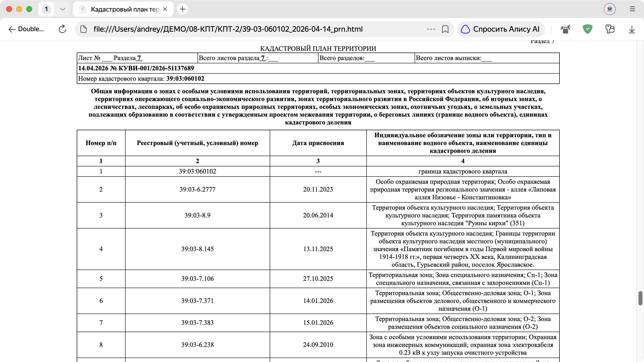The image size is (644, 362).
Task: Open the three-dots address bar menu
Action: 431,29
